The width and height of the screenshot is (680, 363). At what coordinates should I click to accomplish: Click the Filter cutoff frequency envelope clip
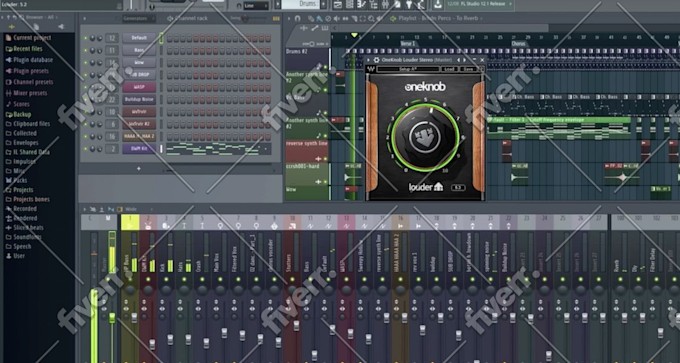(559, 120)
